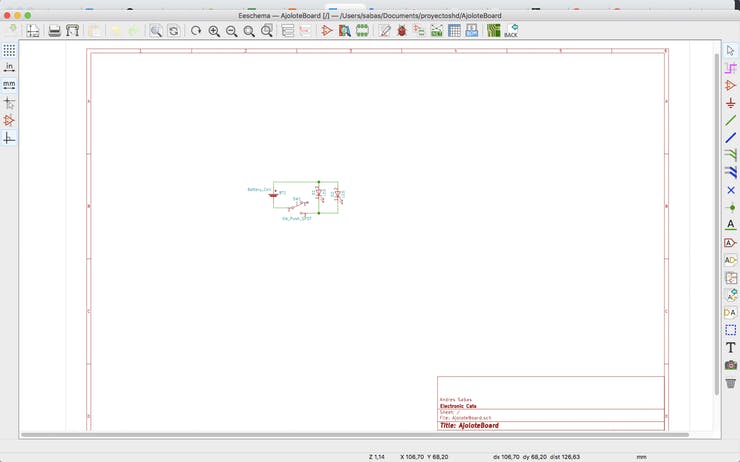
Task: Open Find and Replace tool
Action: point(174,31)
